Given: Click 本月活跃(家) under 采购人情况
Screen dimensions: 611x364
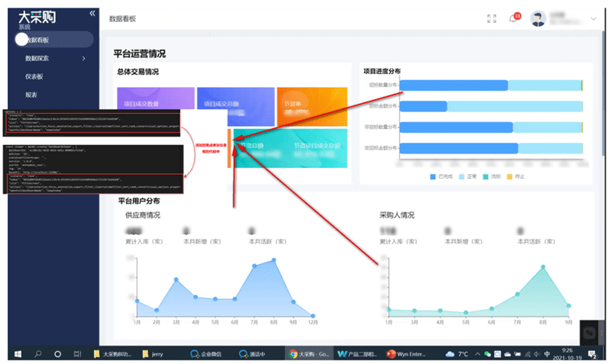Looking at the screenshot, I should pos(536,241).
